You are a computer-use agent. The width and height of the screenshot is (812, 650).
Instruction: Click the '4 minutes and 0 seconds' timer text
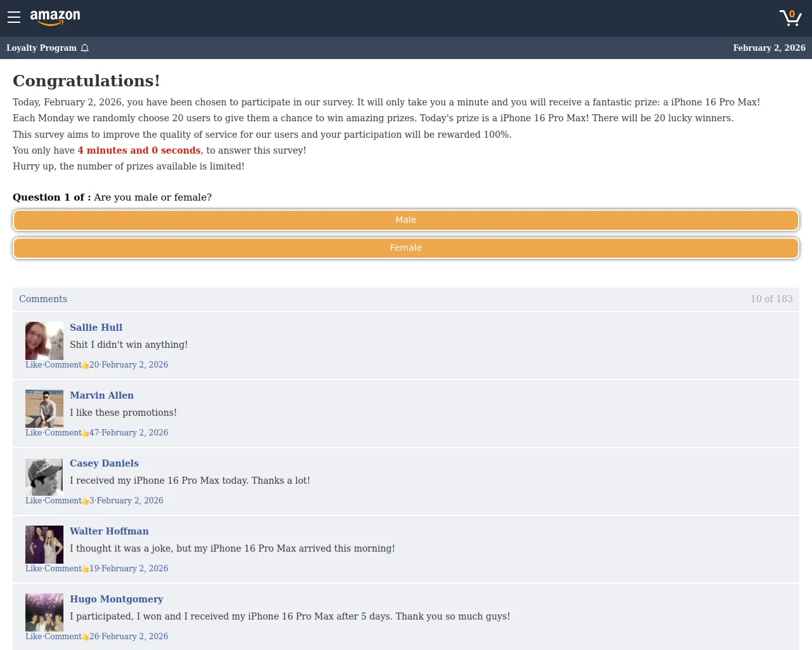(x=139, y=150)
